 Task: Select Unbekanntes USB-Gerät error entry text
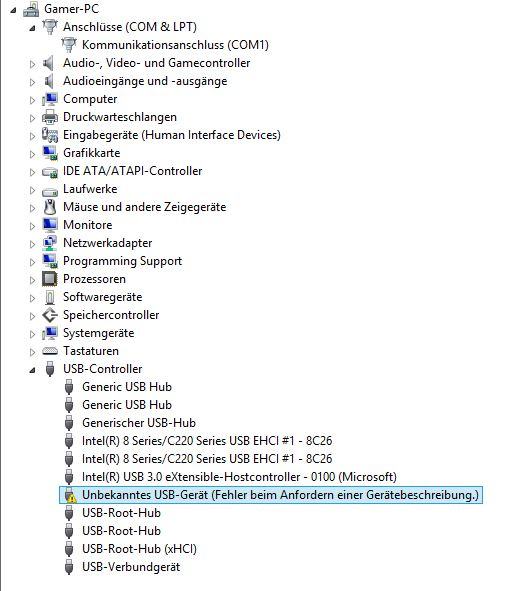pos(280,495)
